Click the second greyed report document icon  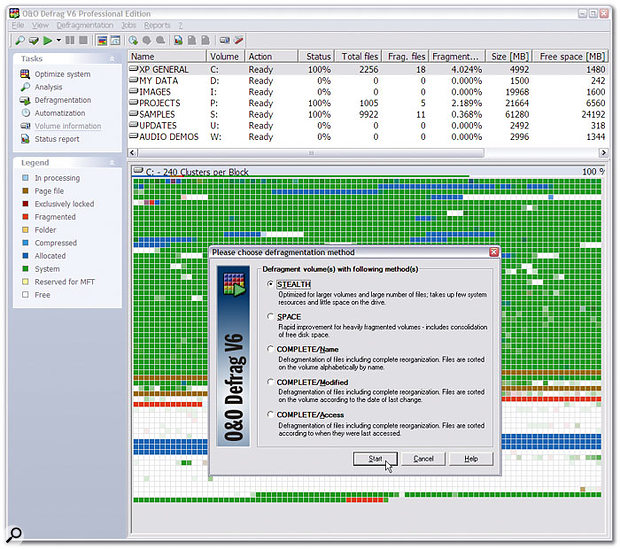coord(205,40)
